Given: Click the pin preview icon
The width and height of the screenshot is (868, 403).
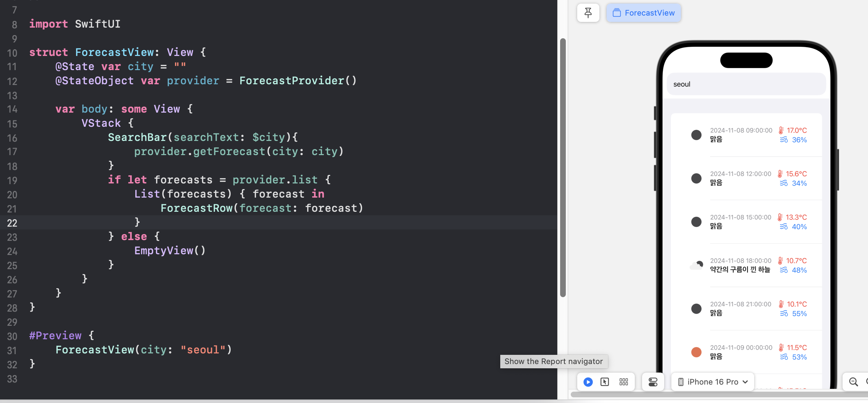Looking at the screenshot, I should [588, 13].
